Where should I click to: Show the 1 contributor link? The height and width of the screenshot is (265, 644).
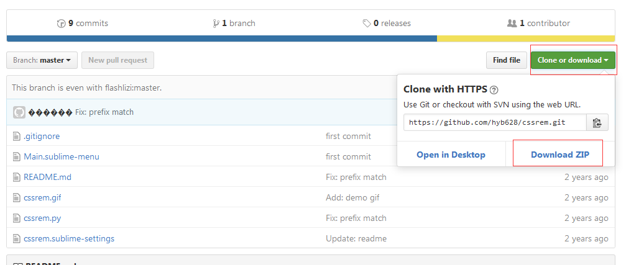[x=538, y=24]
